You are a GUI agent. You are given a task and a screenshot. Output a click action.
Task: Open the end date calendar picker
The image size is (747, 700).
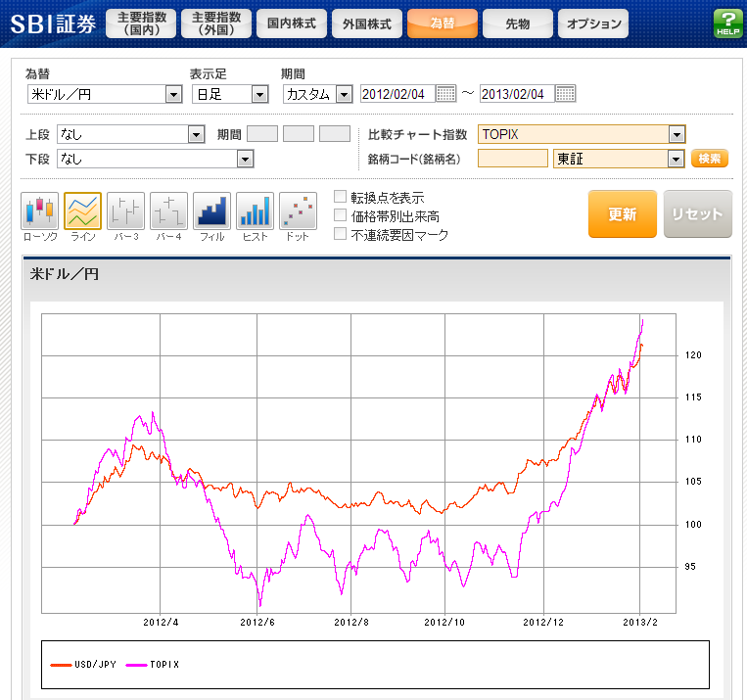coord(566,94)
